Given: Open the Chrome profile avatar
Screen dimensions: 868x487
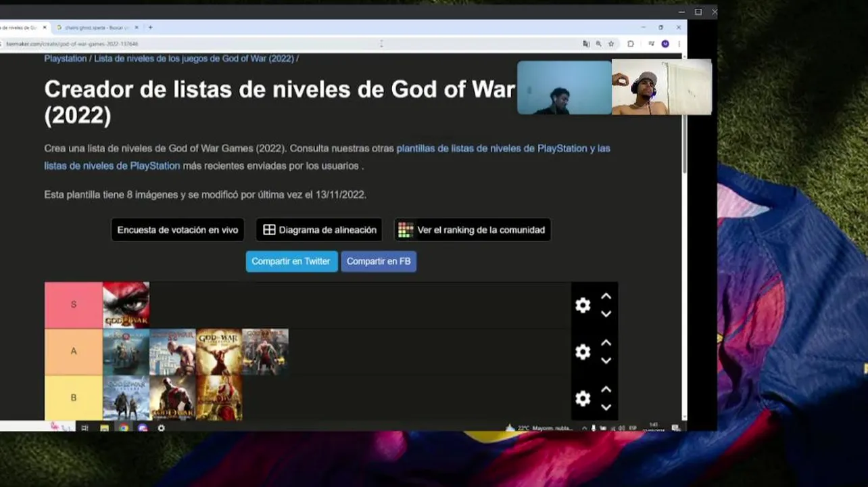Looking at the screenshot, I should [x=665, y=43].
